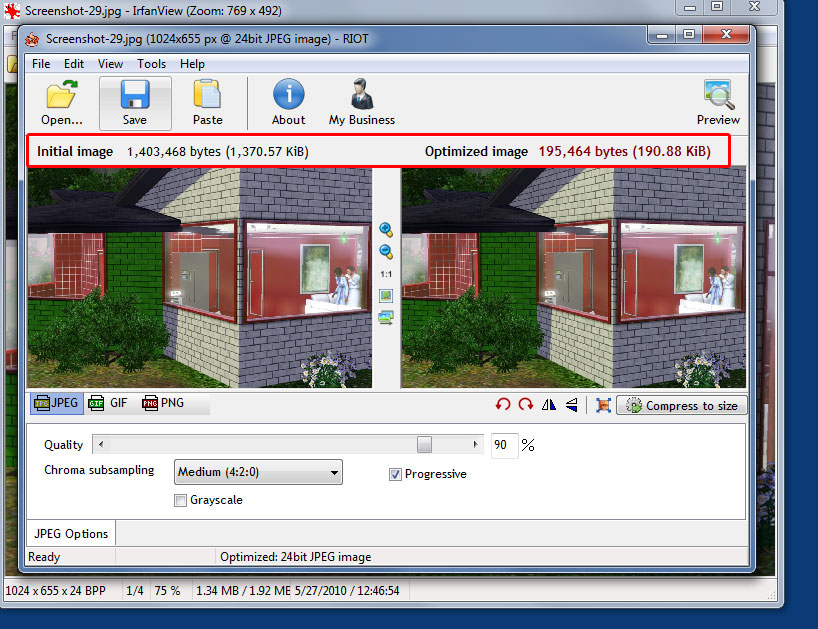Click the Preview icon
The height and width of the screenshot is (629, 818).
tap(718, 103)
